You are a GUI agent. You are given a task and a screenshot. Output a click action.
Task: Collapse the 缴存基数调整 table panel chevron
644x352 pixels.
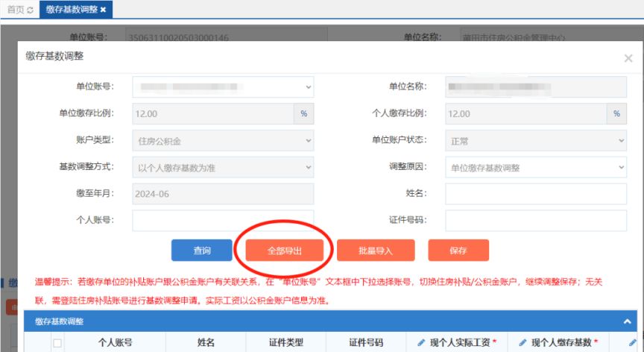(x=627, y=321)
